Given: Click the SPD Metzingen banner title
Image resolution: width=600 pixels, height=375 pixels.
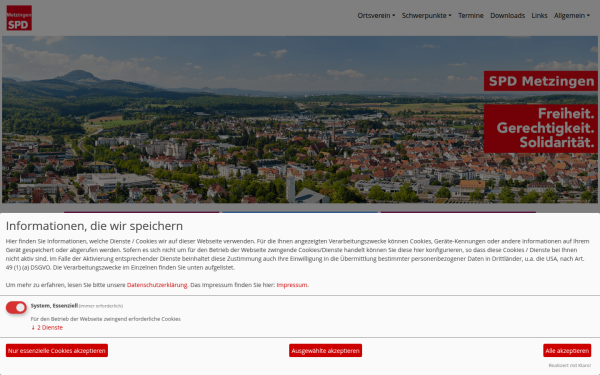Looking at the screenshot, I should point(541,81).
